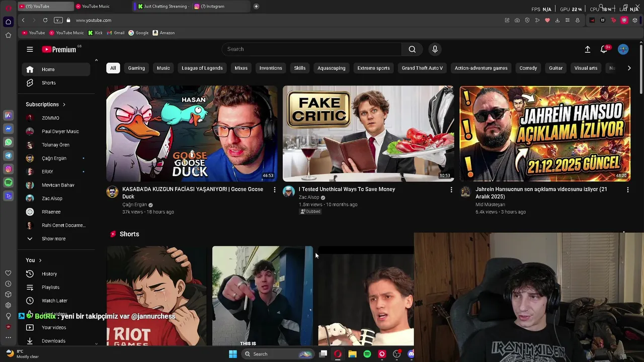Open Windows Start menu on taskbar
This screenshot has height=362, width=644.
click(233, 354)
